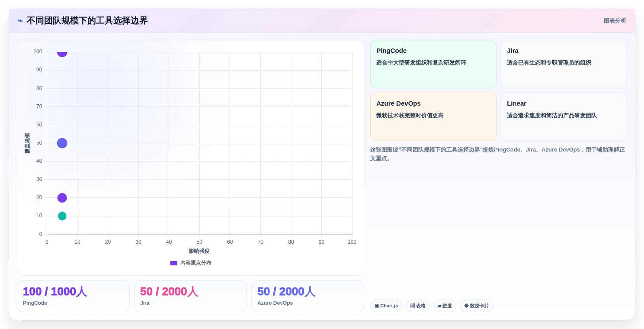Select the Chart.js tag chip
The image size is (644, 329).
[386, 306]
